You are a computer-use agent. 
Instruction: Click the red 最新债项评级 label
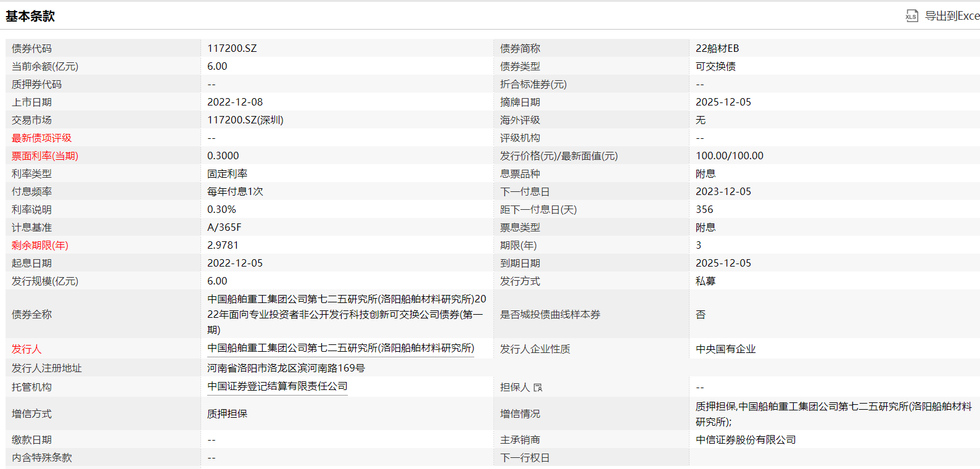pyautogui.click(x=41, y=138)
